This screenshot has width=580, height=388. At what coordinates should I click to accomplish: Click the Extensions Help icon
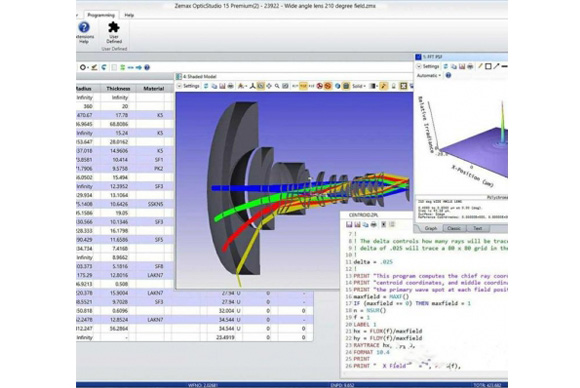[84, 32]
